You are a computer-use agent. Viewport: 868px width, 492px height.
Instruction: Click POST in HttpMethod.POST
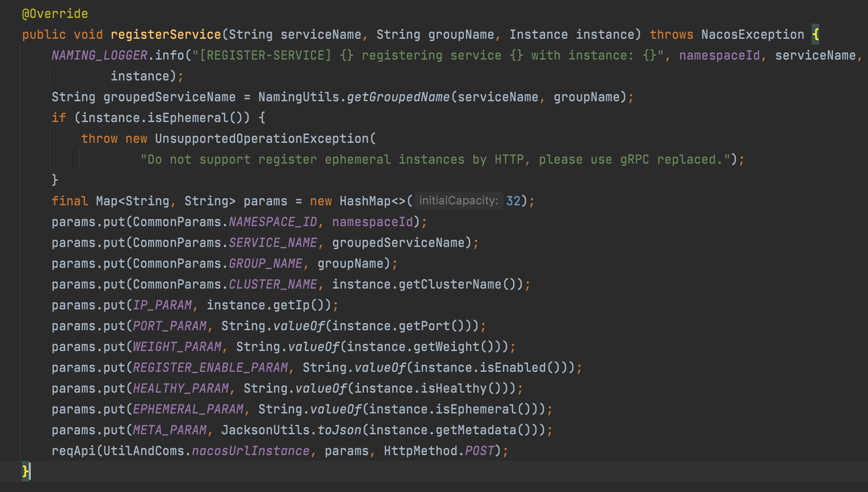click(479, 451)
